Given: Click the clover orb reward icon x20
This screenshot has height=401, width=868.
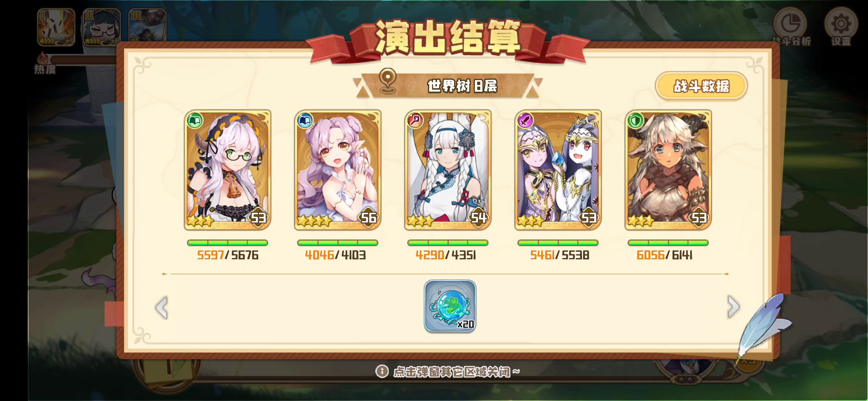Looking at the screenshot, I should click(x=450, y=306).
